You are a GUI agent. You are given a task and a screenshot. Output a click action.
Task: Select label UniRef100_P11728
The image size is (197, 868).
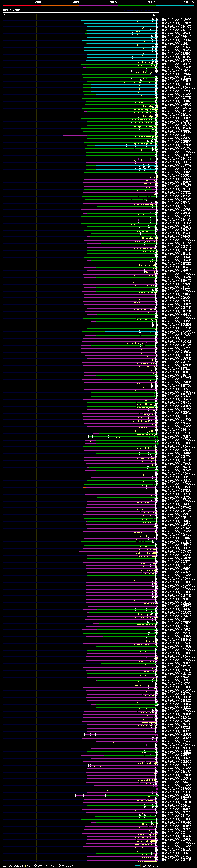176,379
